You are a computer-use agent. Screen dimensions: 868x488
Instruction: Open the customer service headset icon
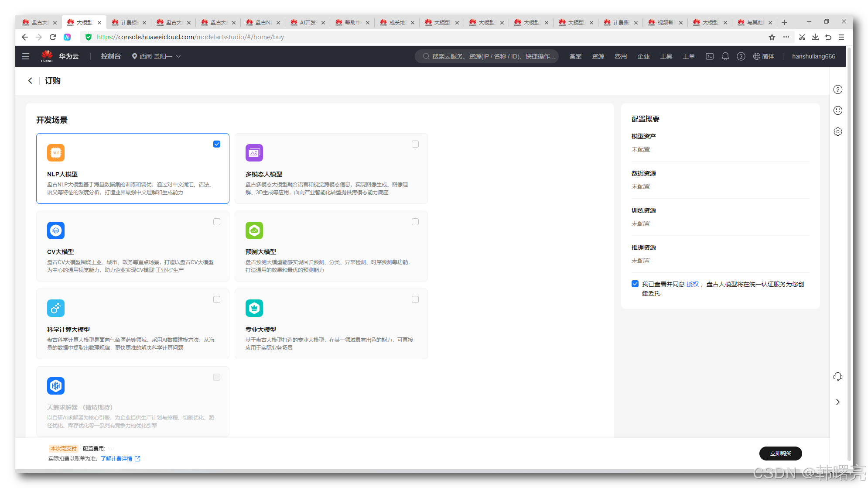[x=837, y=377]
